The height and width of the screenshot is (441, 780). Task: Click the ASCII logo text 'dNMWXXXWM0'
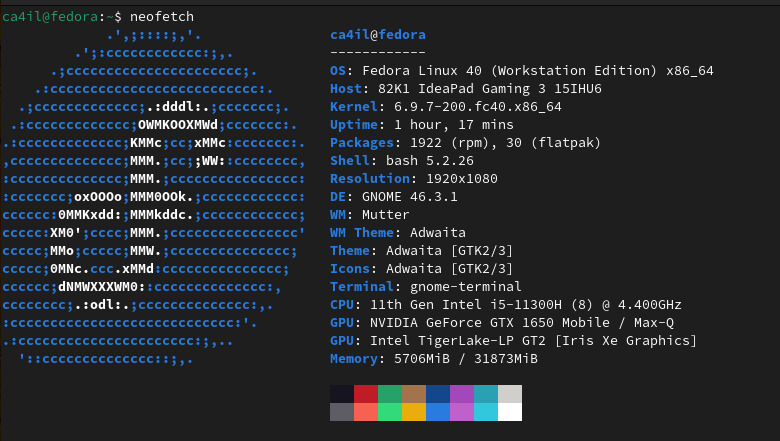[98, 287]
